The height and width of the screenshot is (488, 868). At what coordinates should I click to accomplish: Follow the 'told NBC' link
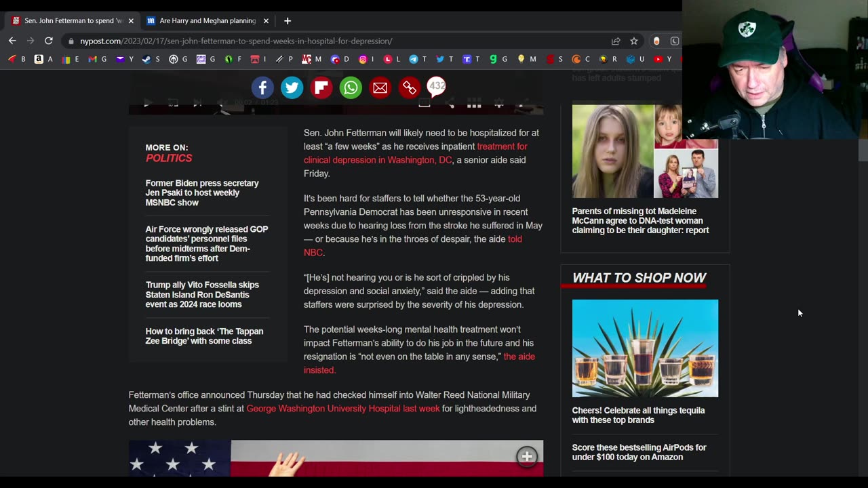412,245
